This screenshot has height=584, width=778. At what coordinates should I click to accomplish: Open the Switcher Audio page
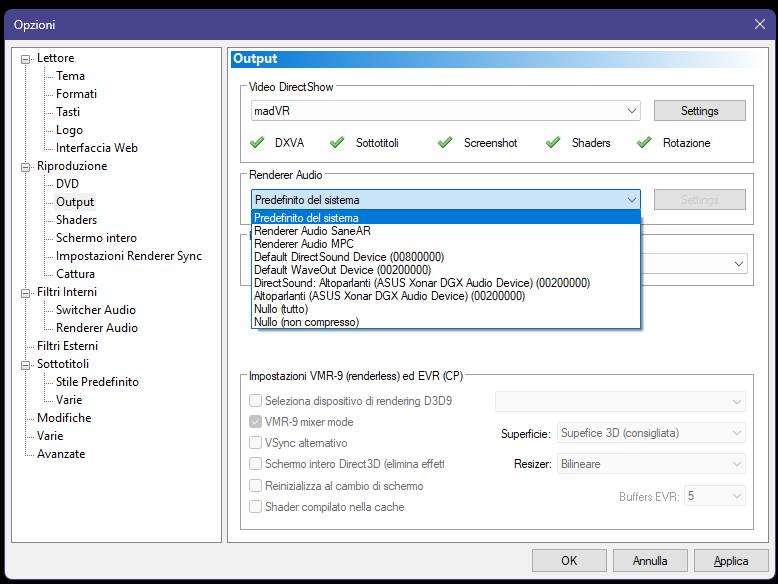click(96, 310)
